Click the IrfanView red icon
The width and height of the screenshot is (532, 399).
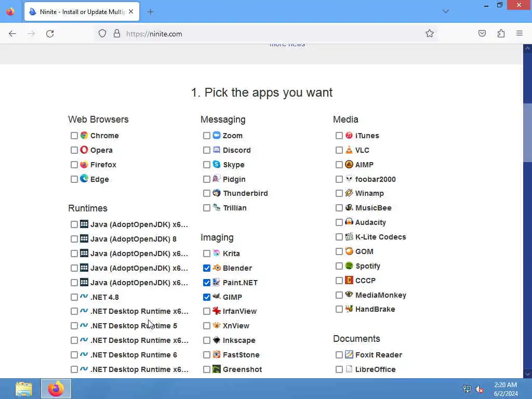point(217,311)
